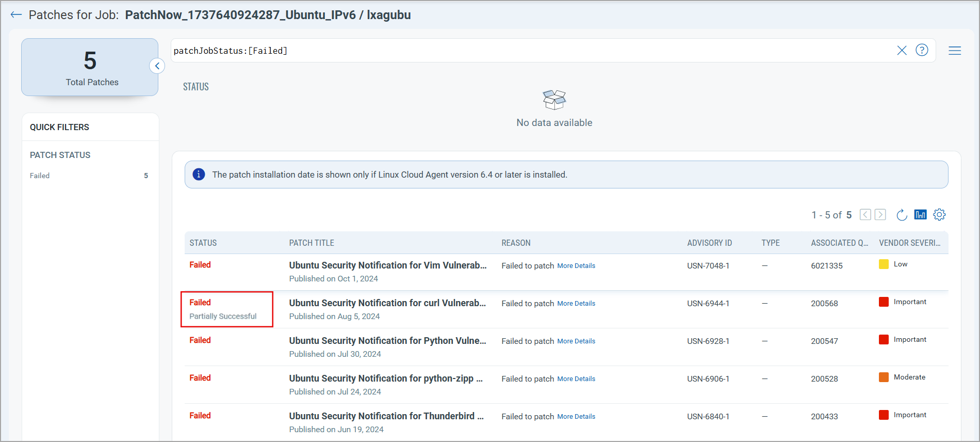The height and width of the screenshot is (442, 980).
Task: Click the info icon in the notice banner
Action: [x=199, y=175]
